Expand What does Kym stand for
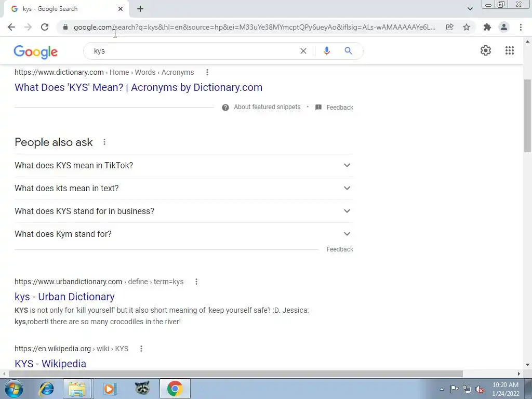Viewport: 532px width, 399px height. point(183,234)
